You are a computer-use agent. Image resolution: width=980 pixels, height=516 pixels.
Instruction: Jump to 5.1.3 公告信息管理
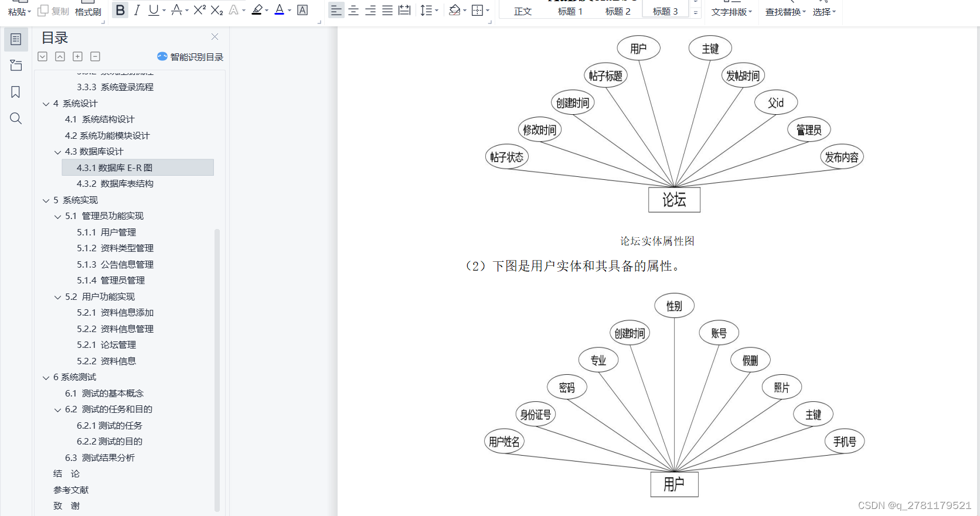coord(115,264)
